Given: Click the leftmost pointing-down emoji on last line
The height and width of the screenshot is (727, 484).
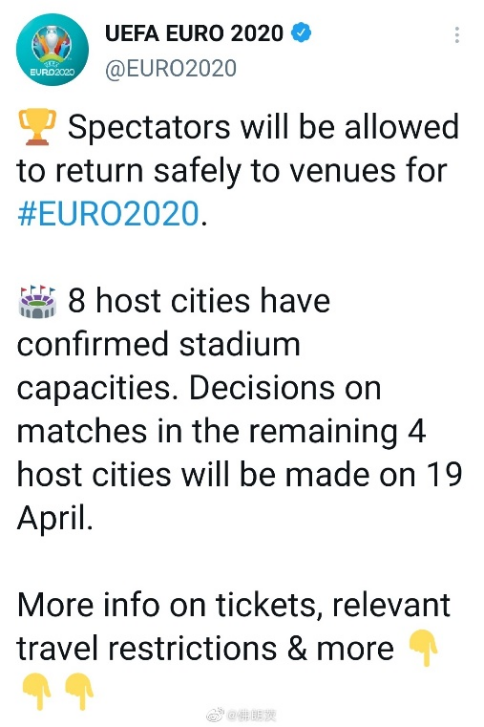Looking at the screenshot, I should pos(37,691).
